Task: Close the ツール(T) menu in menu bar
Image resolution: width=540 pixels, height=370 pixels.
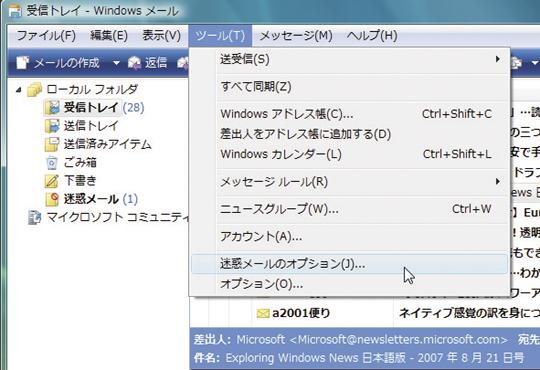Action: (220, 35)
